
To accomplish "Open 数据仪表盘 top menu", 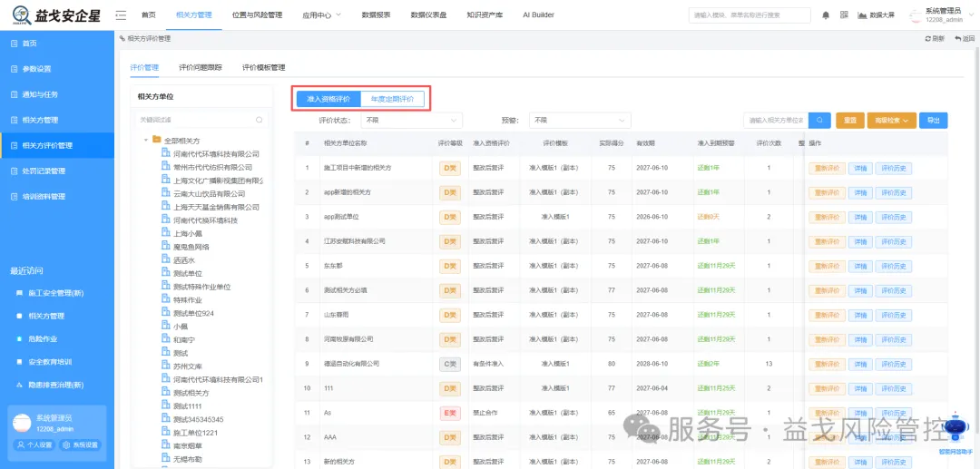I will [428, 15].
